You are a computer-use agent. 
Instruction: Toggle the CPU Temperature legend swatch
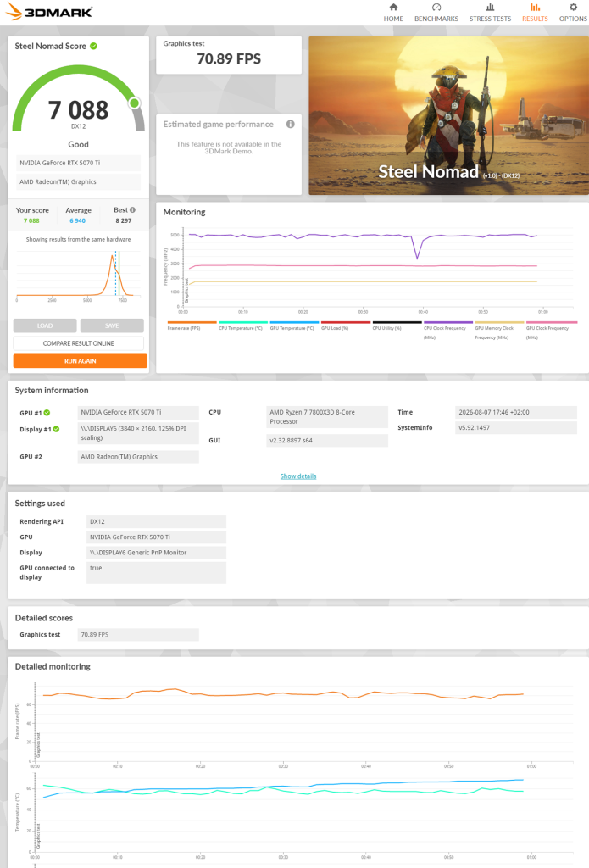click(x=243, y=322)
